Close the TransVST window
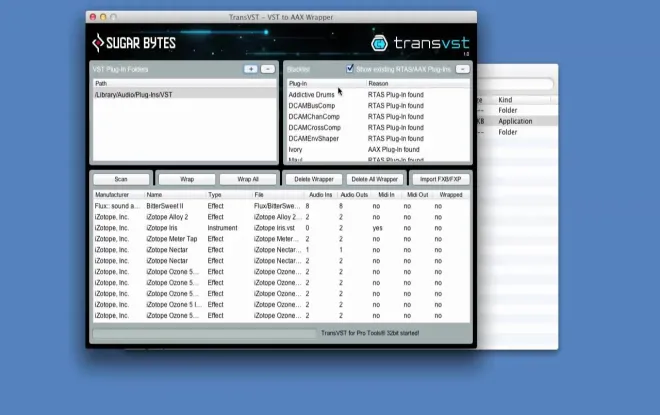This screenshot has width=660, height=415. coord(93,17)
